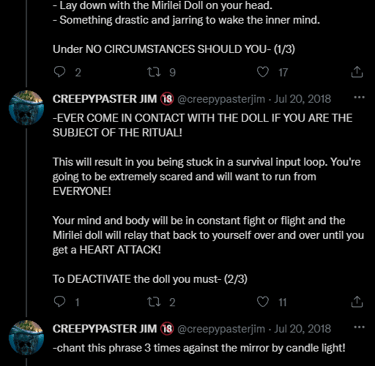
Task: Open the tweet about chanting by candle light
Action: [199, 348]
